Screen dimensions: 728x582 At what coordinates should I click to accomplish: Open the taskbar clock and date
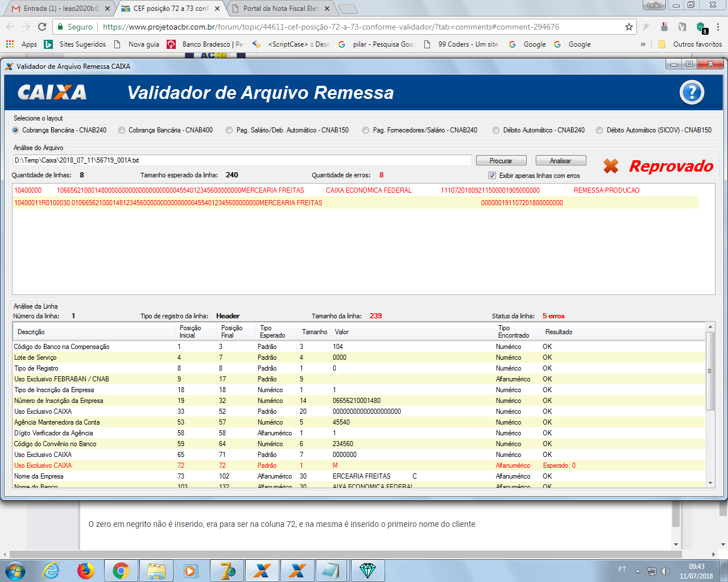tap(697, 571)
